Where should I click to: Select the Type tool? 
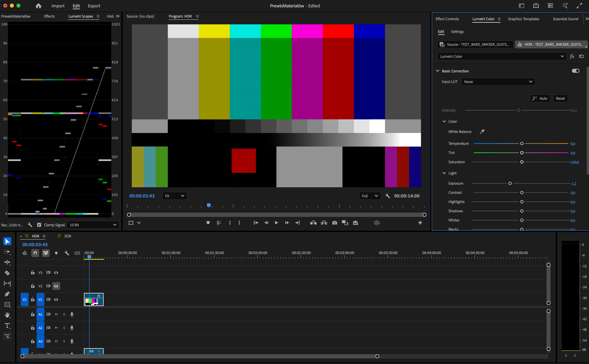pos(7,325)
